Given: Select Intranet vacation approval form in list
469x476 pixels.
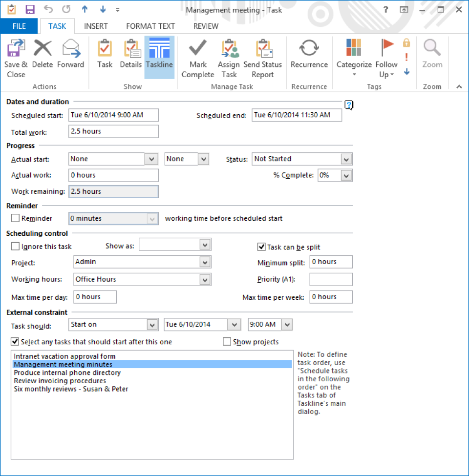Looking at the screenshot, I should [x=152, y=356].
